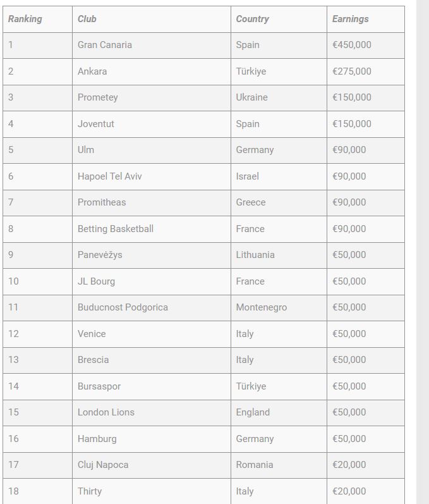Click the €450,000 earnings cell
This screenshot has height=504, width=429.
[352, 45]
